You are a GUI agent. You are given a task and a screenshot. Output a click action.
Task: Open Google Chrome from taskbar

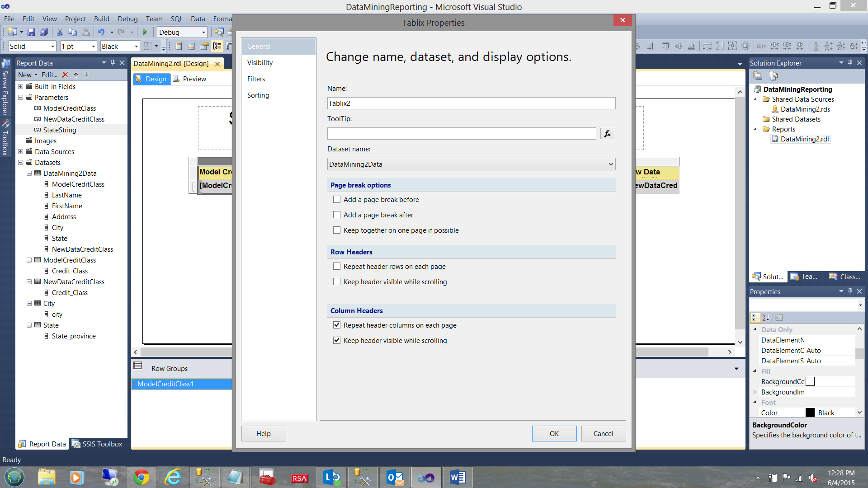point(141,477)
